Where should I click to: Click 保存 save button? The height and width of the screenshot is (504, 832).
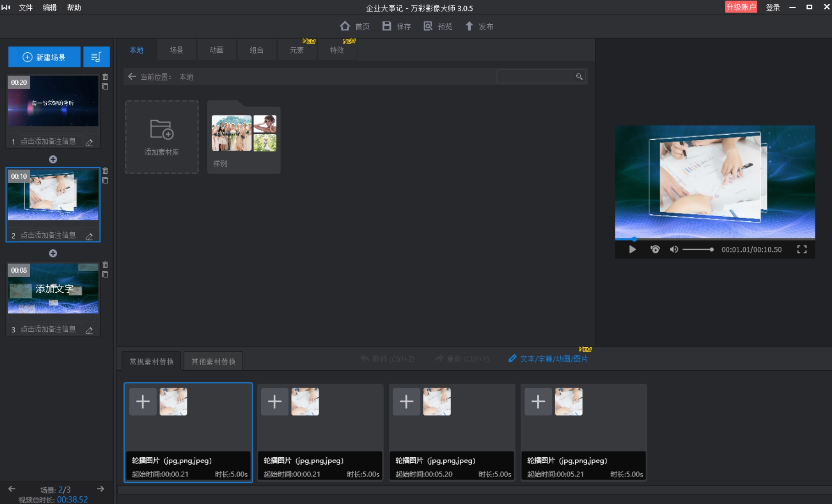tap(397, 26)
